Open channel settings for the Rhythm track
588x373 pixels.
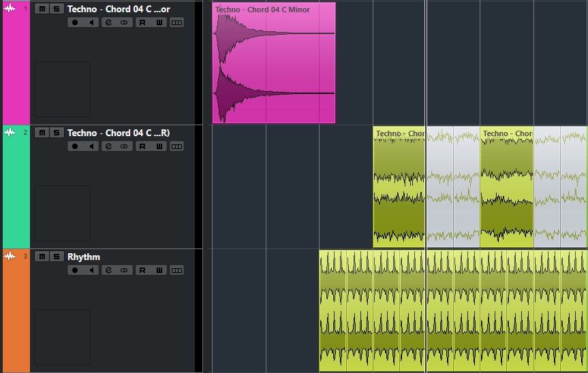(108, 270)
